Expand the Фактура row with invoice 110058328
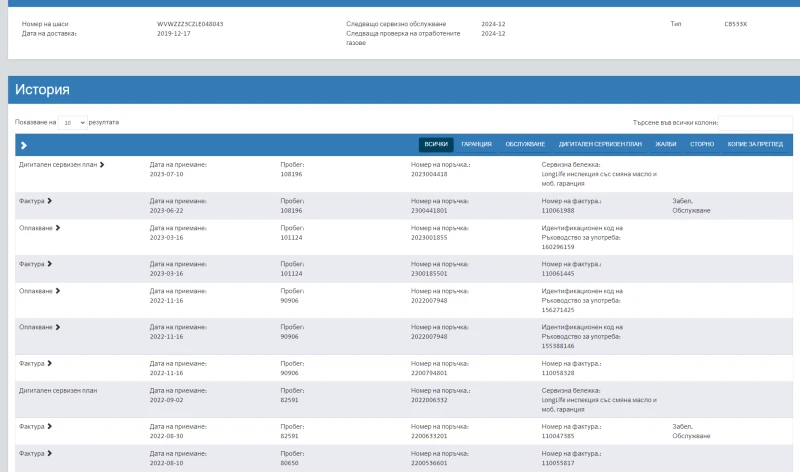 (49, 363)
